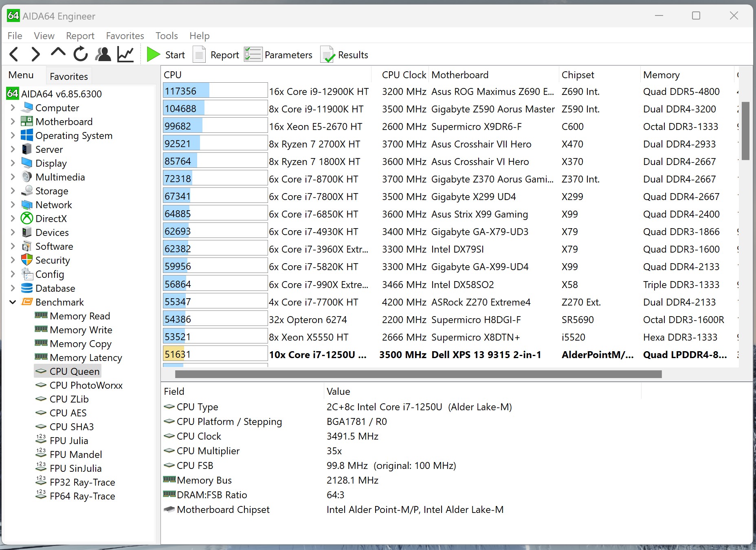Open the File menu
756x550 pixels.
click(15, 35)
